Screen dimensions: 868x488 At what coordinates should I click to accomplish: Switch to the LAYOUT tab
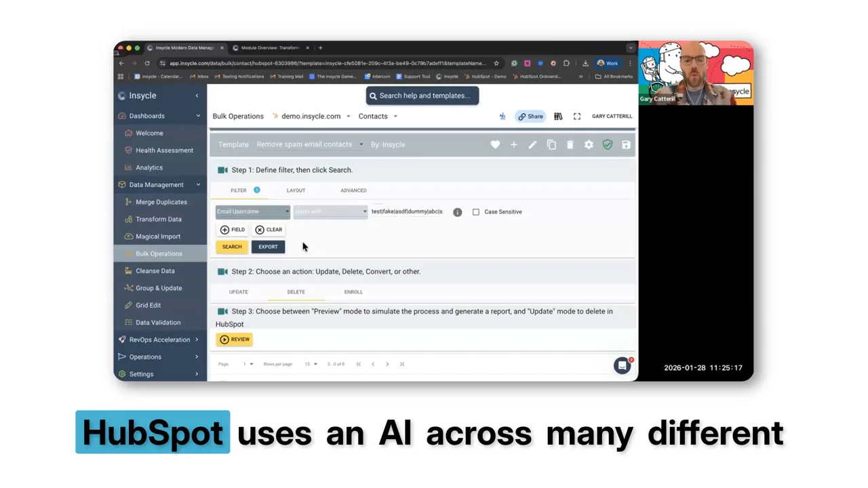pos(296,190)
